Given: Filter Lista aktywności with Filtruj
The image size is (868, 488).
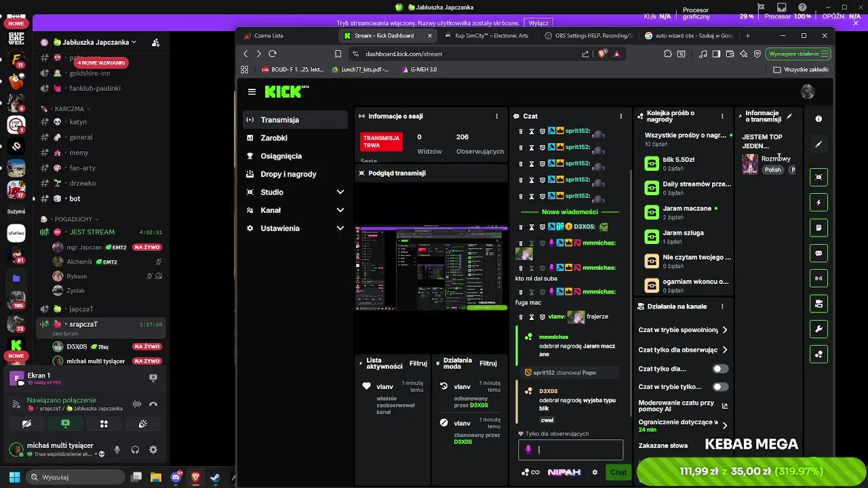Looking at the screenshot, I should 418,363.
